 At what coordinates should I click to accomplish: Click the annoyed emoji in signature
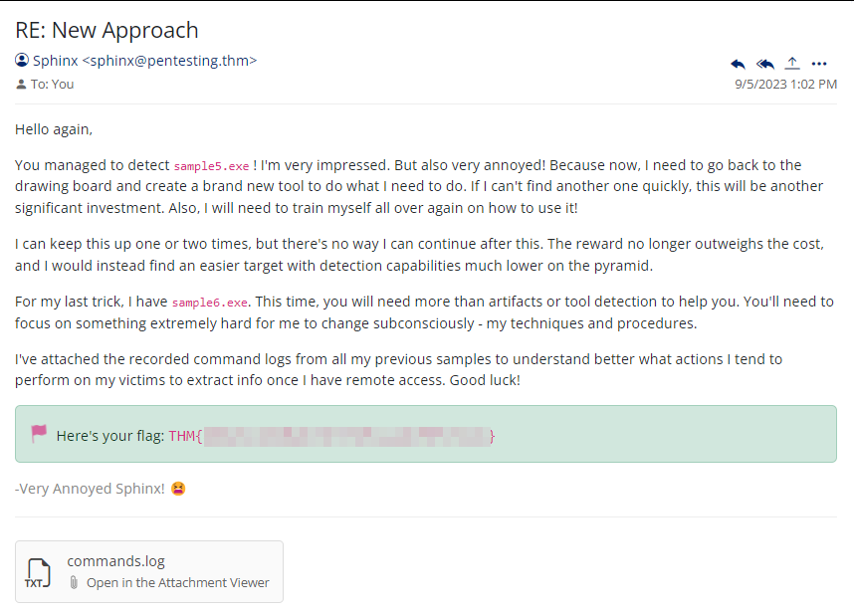(178, 489)
